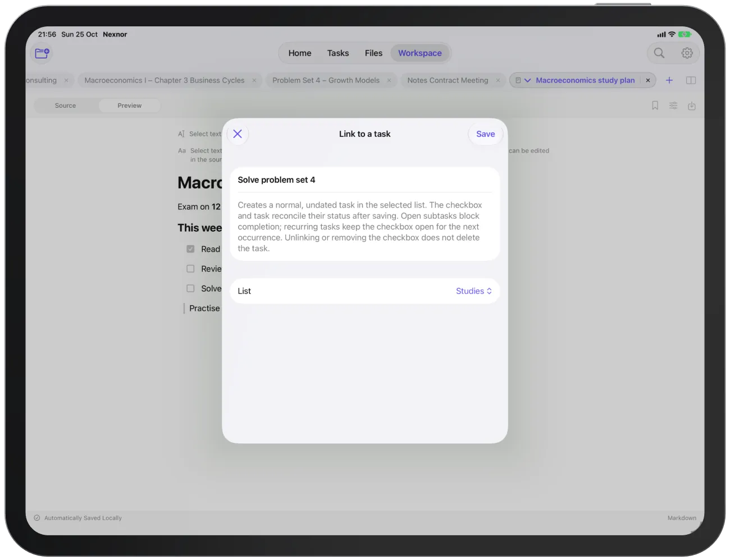Select the Workspace tab
Viewport: 730px width, 560px height.
point(420,53)
